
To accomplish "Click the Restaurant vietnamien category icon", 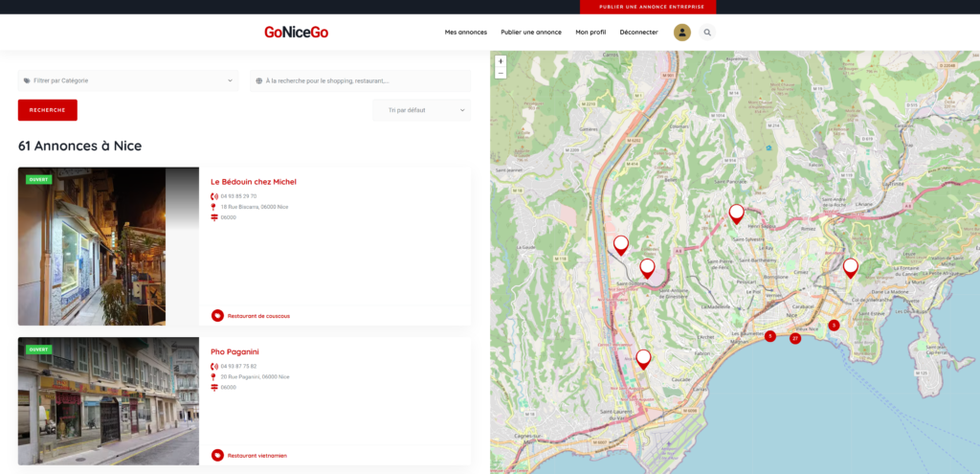I will 217,455.
